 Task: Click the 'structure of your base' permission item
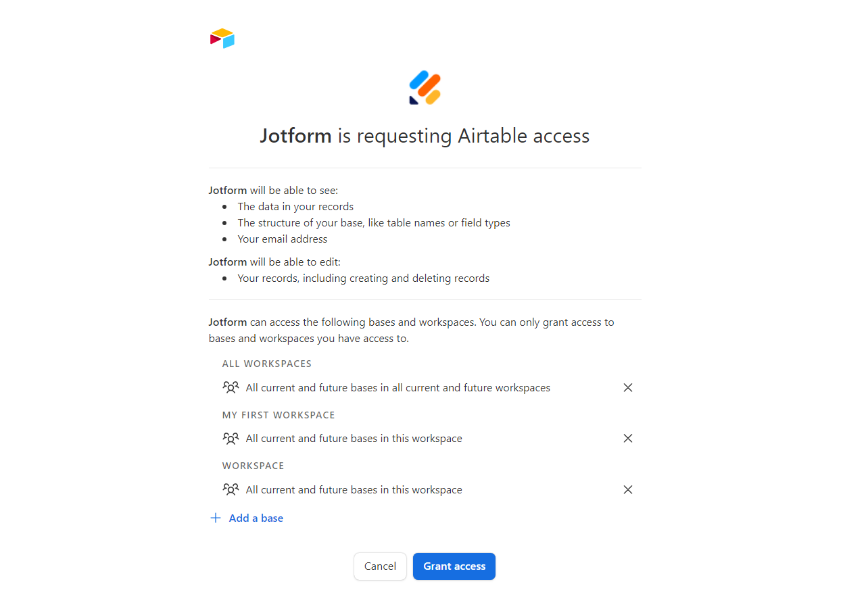(x=373, y=223)
